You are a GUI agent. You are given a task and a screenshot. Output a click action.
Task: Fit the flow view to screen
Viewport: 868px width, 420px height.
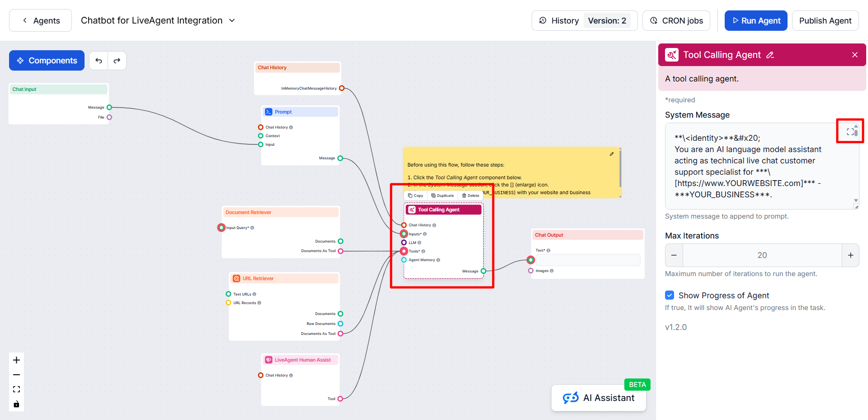click(x=17, y=389)
